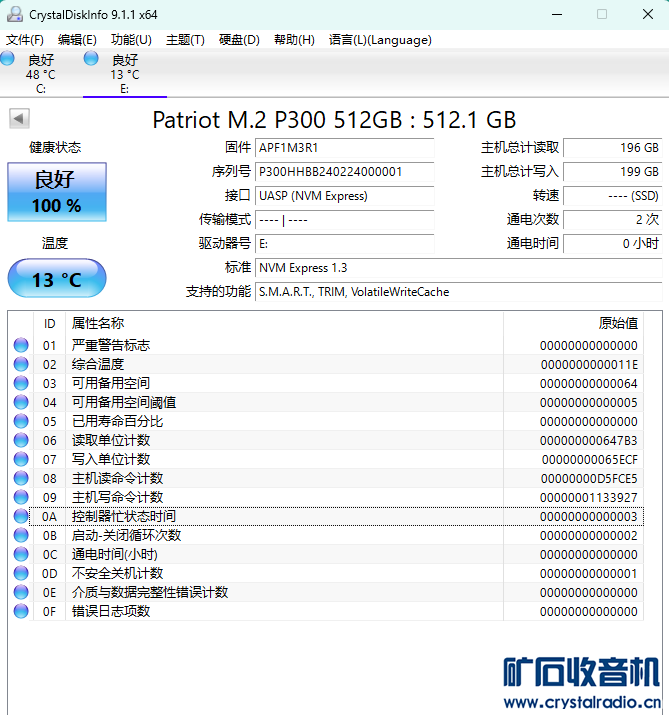Image resolution: width=669 pixels, height=715 pixels.
Task: Open the 文件(F) menu
Action: coord(25,40)
